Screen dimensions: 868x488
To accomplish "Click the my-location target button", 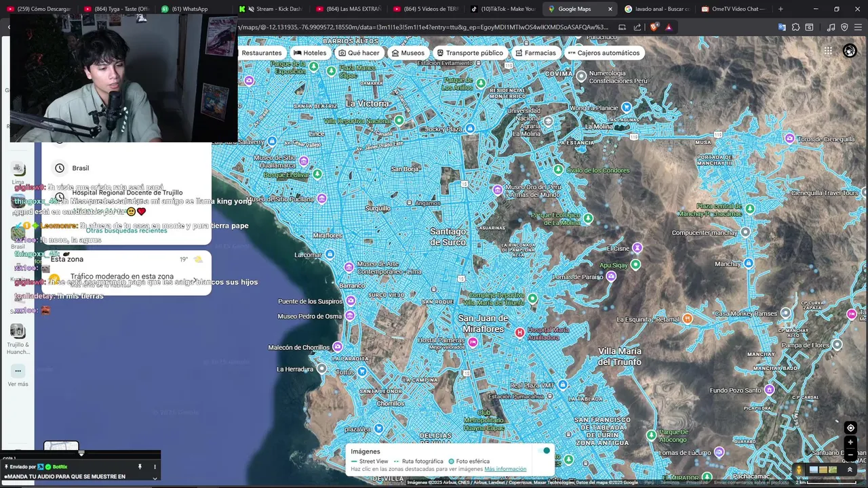I will click(850, 428).
